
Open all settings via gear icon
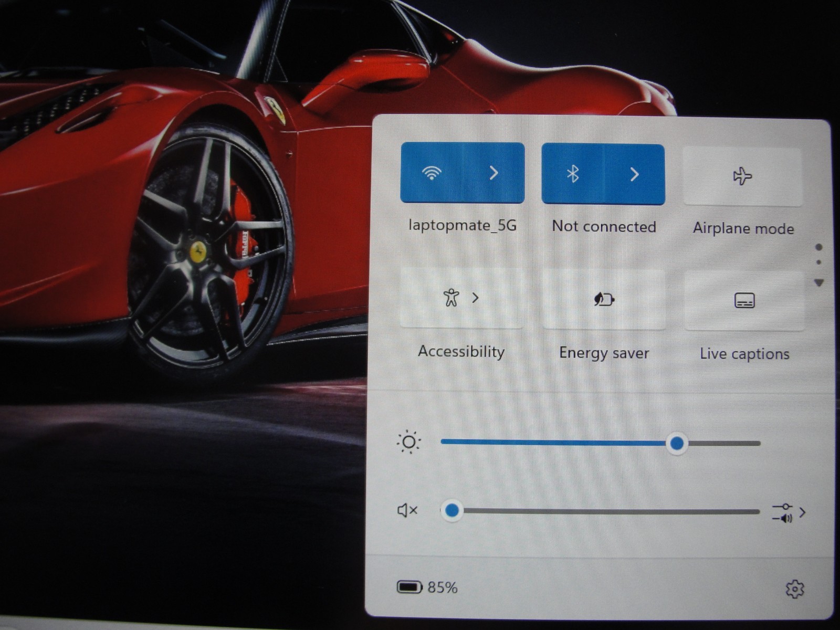point(795,589)
